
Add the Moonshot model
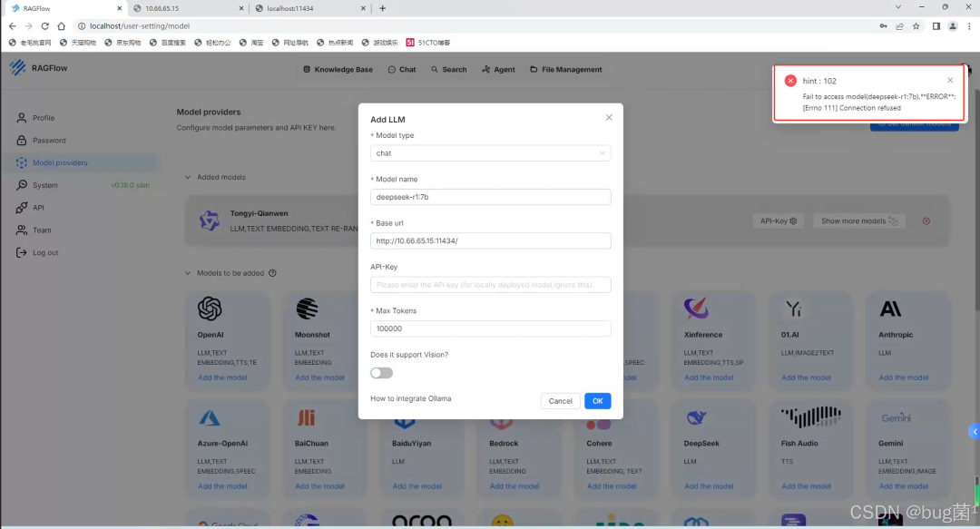[320, 377]
